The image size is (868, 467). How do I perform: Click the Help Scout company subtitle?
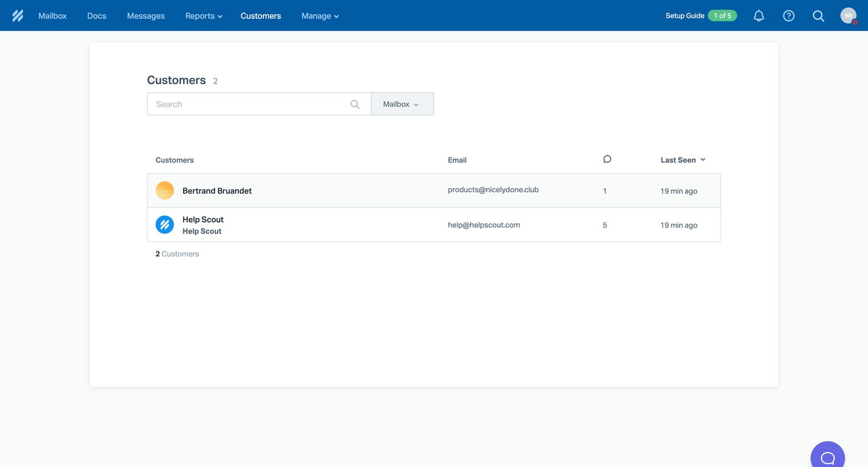pos(202,231)
